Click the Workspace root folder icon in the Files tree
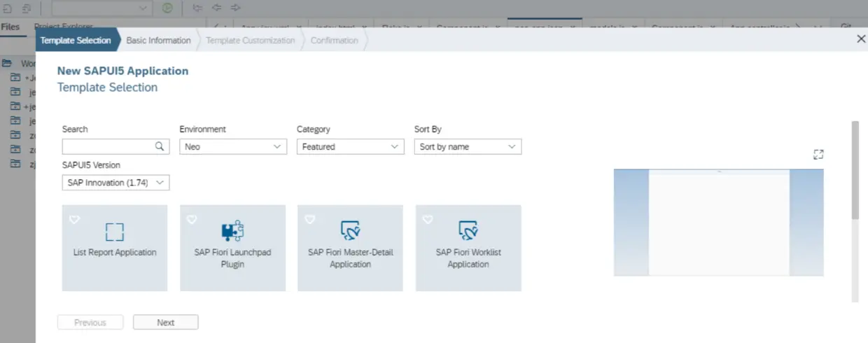868x343 pixels. pyautogui.click(x=8, y=63)
